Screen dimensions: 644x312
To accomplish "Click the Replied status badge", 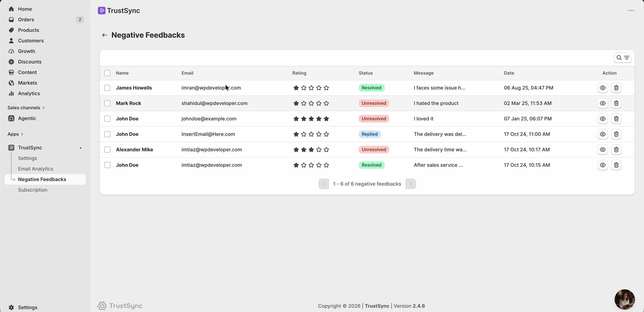I will (369, 134).
